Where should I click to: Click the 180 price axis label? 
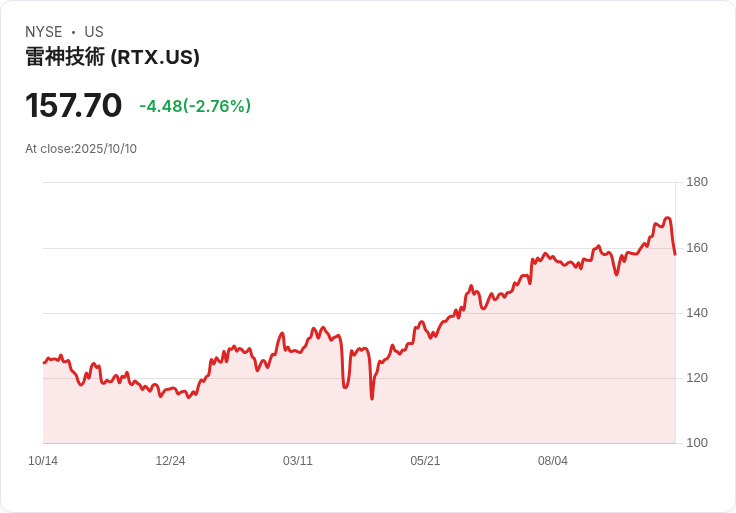pos(697,182)
